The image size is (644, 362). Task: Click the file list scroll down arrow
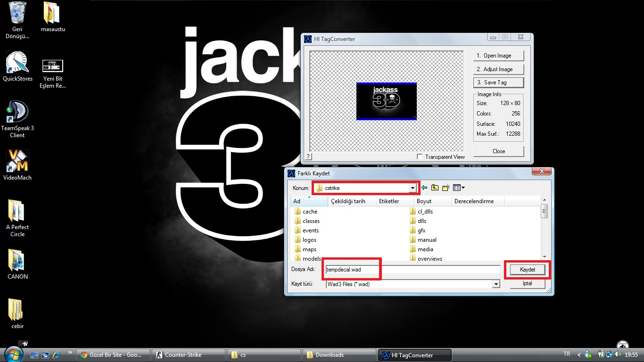click(x=544, y=256)
